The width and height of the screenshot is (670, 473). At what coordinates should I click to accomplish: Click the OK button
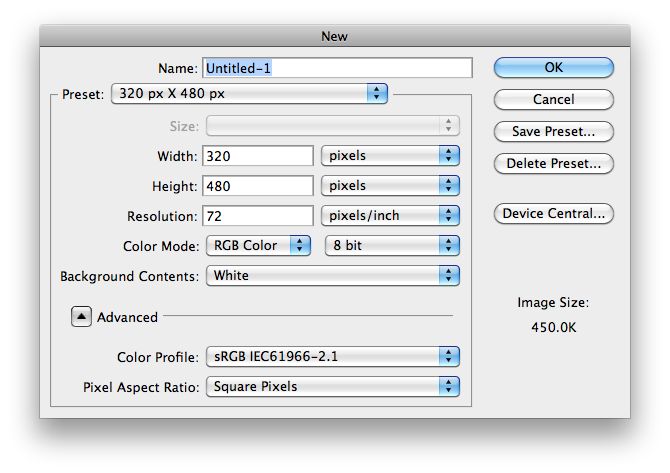tap(553, 67)
